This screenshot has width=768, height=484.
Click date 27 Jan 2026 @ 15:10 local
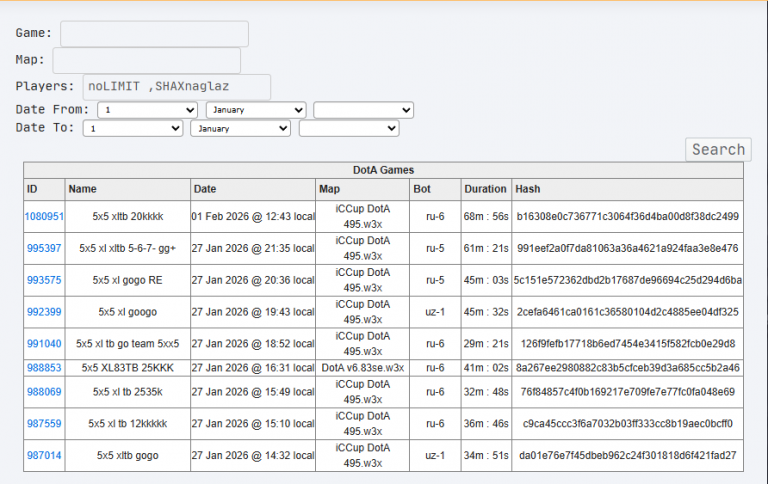coord(253,424)
